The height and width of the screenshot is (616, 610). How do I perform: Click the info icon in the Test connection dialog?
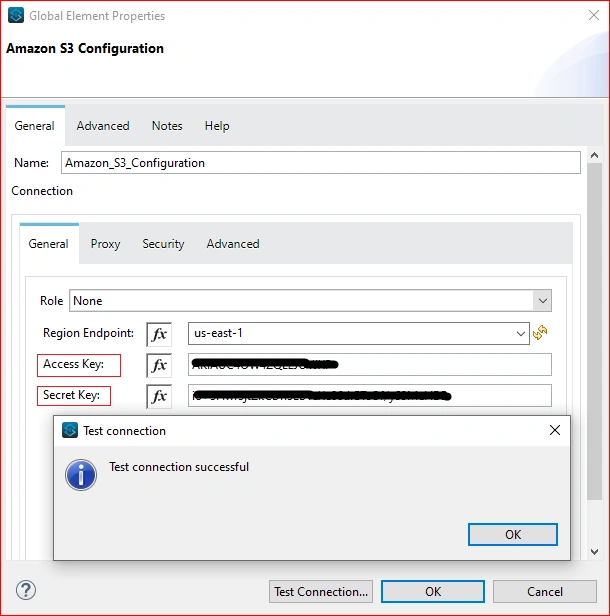(x=81, y=475)
